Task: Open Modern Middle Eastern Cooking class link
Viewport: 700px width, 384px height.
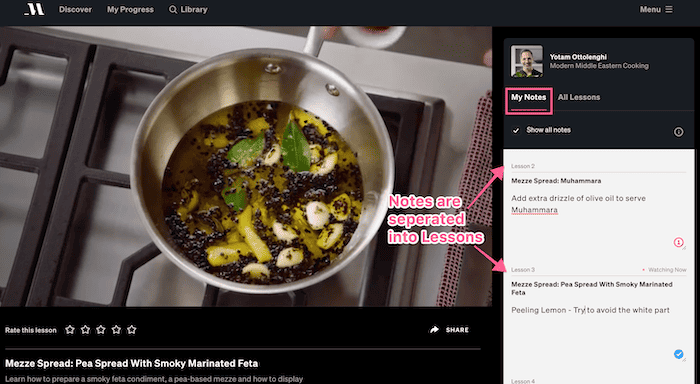Action: pyautogui.click(x=599, y=66)
